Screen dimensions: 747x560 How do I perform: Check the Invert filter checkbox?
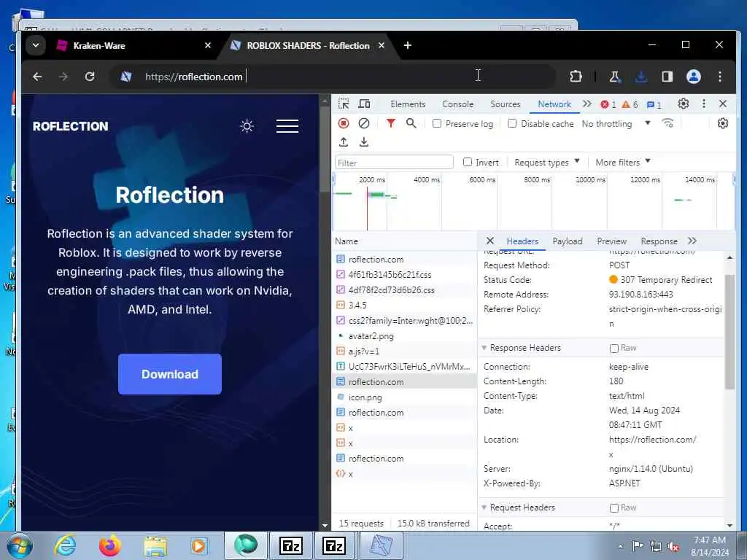click(x=468, y=163)
